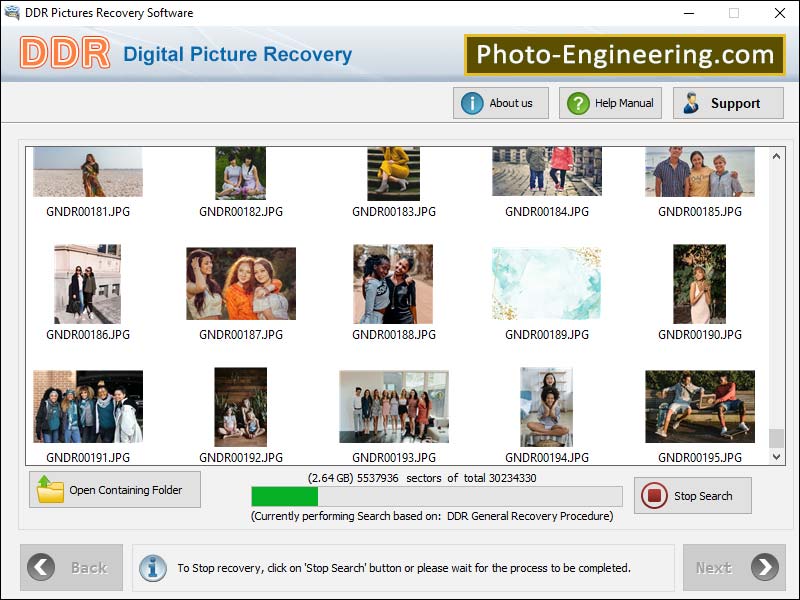Click the Support person icon
Viewport: 800px width, 600px height.
pos(691,102)
